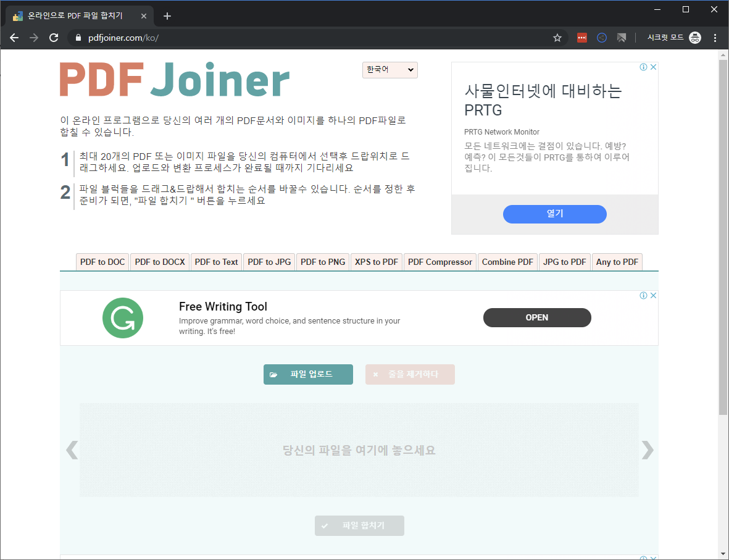Click the 사물인터넷에 대비하는 PRTG headline

click(x=543, y=101)
